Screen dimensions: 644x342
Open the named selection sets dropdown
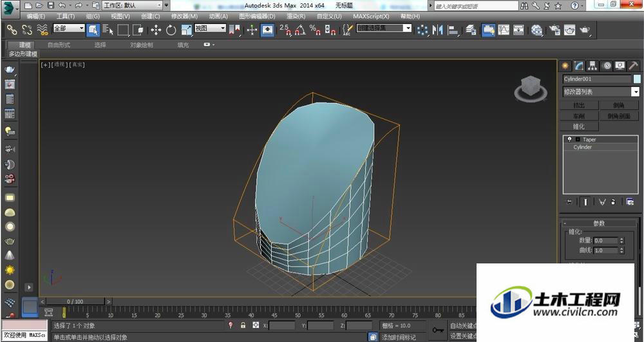[x=384, y=28]
